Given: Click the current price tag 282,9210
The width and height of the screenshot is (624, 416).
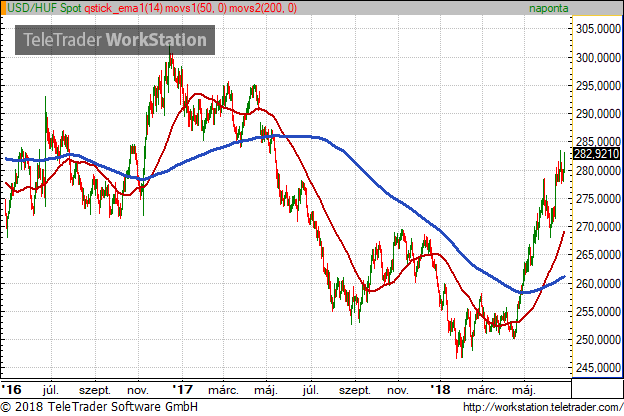Looking at the screenshot, I should coord(597,153).
